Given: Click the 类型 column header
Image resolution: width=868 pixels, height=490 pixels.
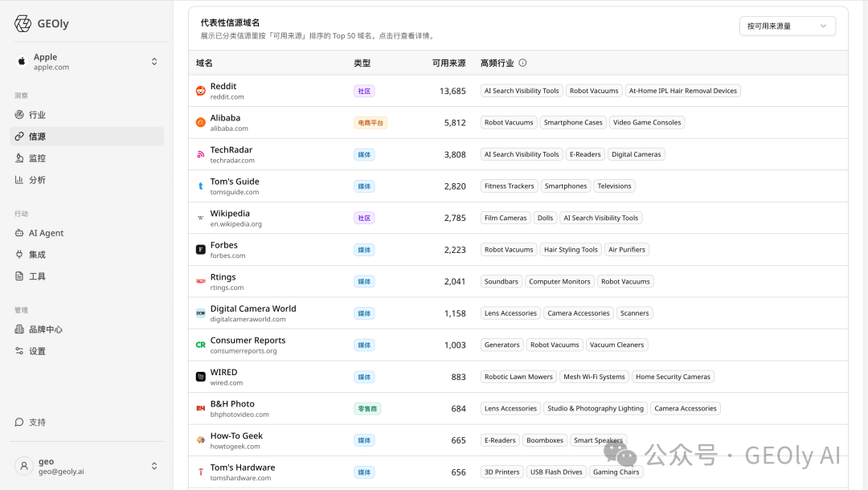Looking at the screenshot, I should point(362,63).
